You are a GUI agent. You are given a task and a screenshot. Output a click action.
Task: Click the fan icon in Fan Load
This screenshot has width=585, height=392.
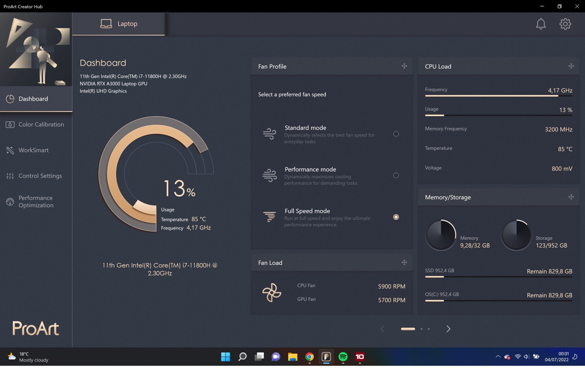click(x=272, y=292)
